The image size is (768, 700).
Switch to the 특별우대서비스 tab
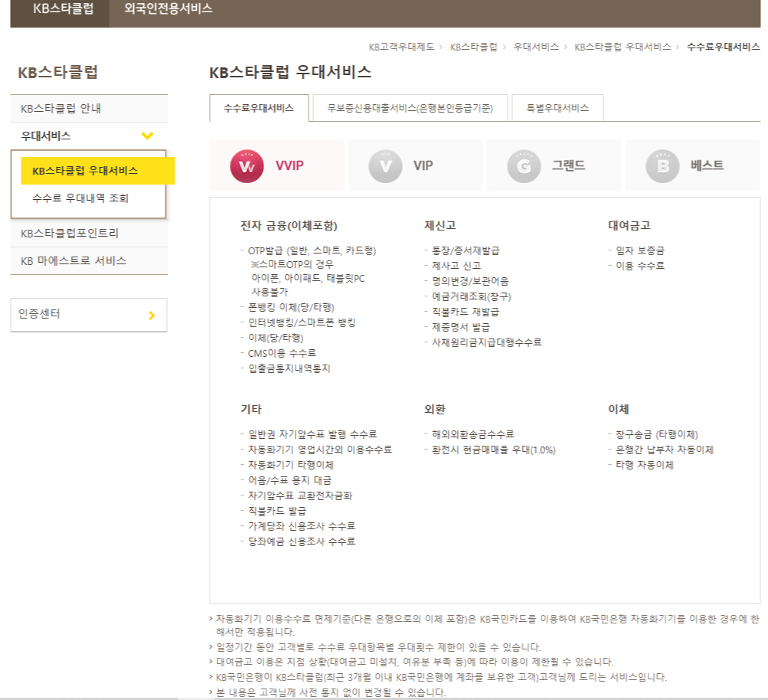557,108
